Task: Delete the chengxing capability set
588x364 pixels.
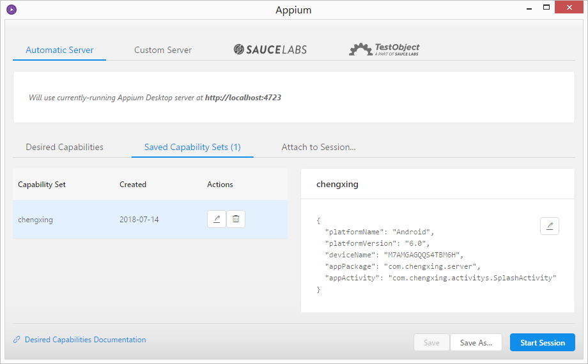Action: (x=236, y=219)
